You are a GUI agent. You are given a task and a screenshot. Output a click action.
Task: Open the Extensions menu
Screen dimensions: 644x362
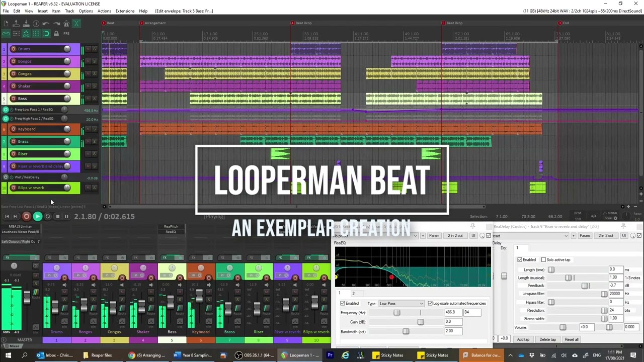coord(125,11)
